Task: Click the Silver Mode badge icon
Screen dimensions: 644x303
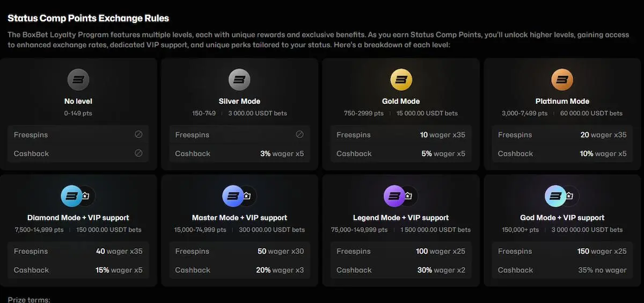Action: tap(239, 80)
